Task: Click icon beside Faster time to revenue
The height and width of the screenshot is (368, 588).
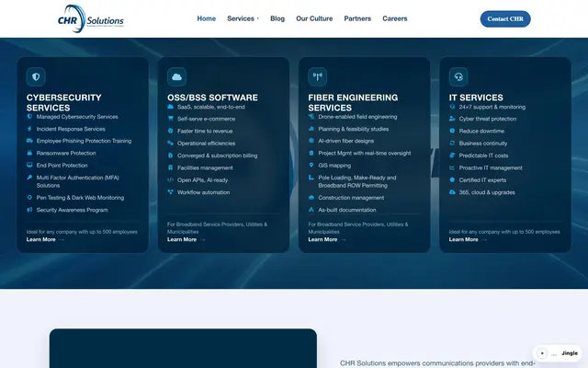Action: (170, 131)
